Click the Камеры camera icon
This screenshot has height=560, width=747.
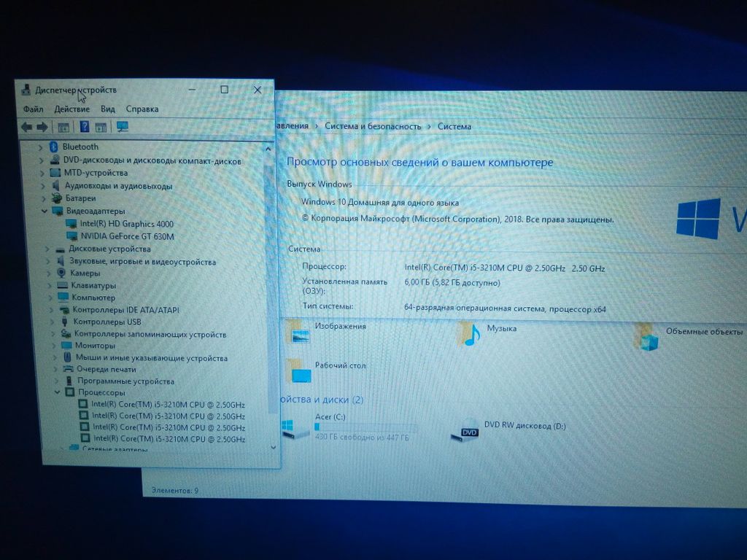(61, 273)
